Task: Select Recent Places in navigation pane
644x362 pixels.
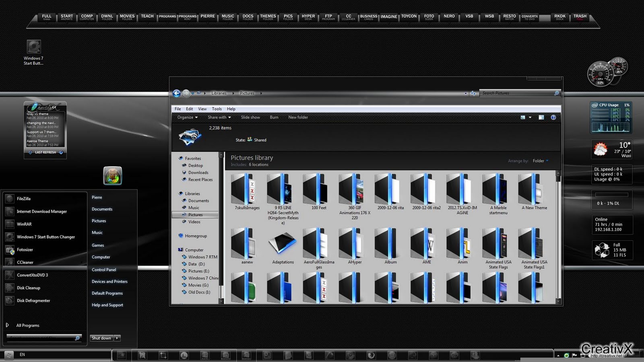Action: coord(200,180)
